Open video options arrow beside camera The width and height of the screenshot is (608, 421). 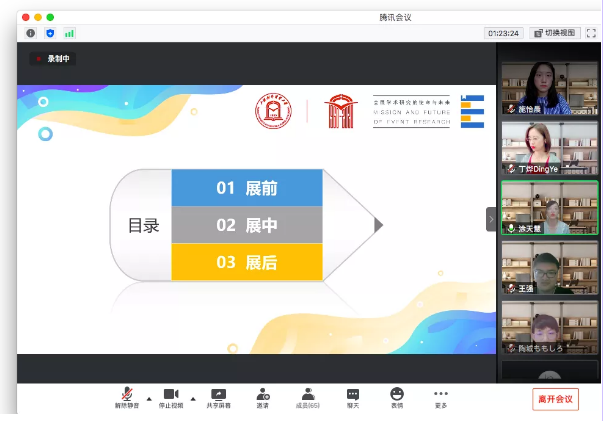pyautogui.click(x=192, y=398)
